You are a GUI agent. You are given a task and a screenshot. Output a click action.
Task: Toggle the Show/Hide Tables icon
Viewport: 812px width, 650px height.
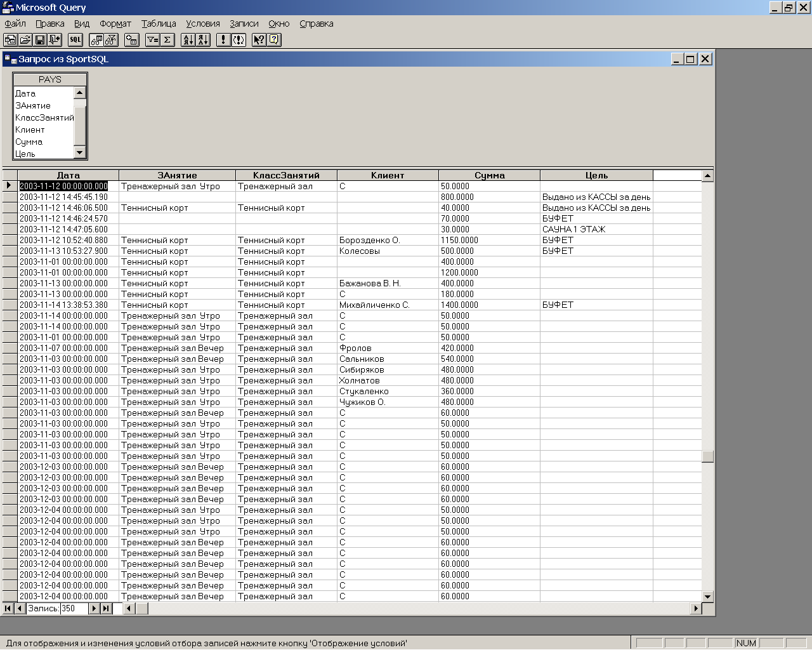[x=96, y=40]
